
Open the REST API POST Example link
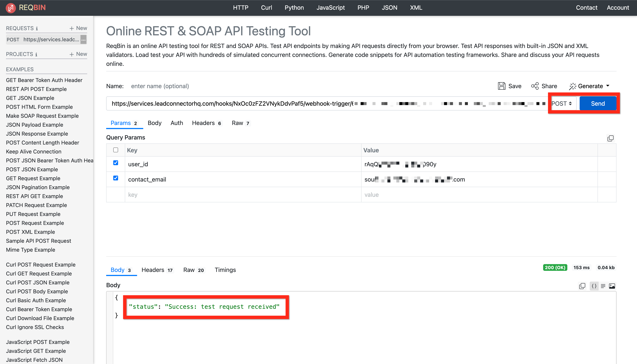coord(36,89)
